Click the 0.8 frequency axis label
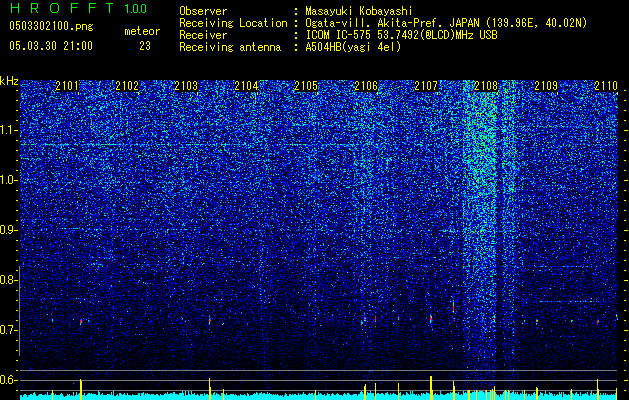 9,280
